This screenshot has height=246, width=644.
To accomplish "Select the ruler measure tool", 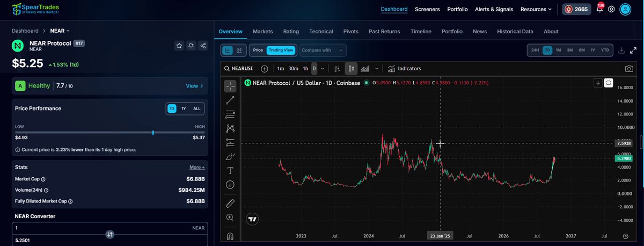I will pos(230,204).
